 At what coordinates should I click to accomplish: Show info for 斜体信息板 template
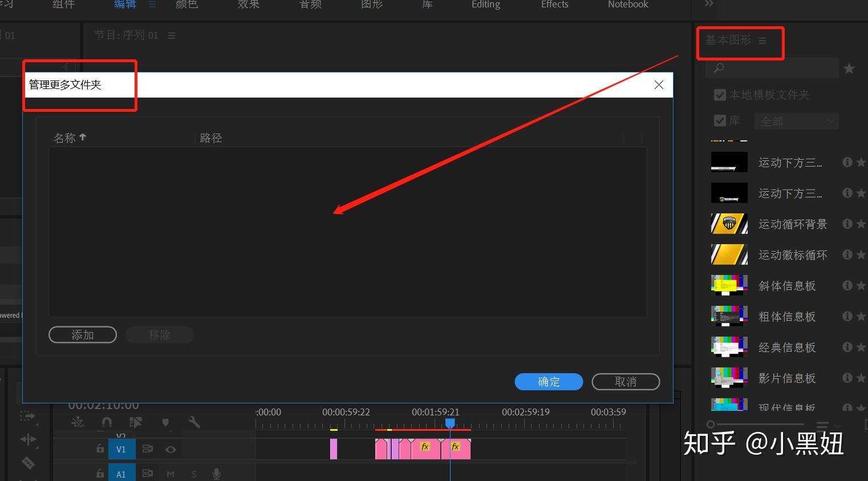[847, 285]
